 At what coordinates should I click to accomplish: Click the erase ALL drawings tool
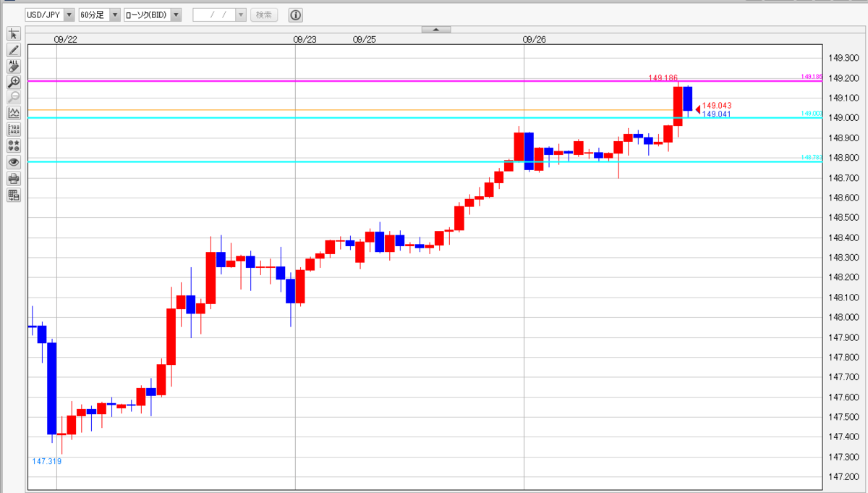pyautogui.click(x=14, y=66)
